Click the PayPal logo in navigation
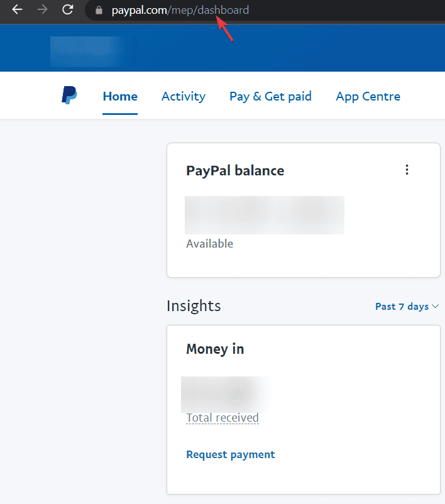The width and height of the screenshot is (445, 504). point(69,95)
